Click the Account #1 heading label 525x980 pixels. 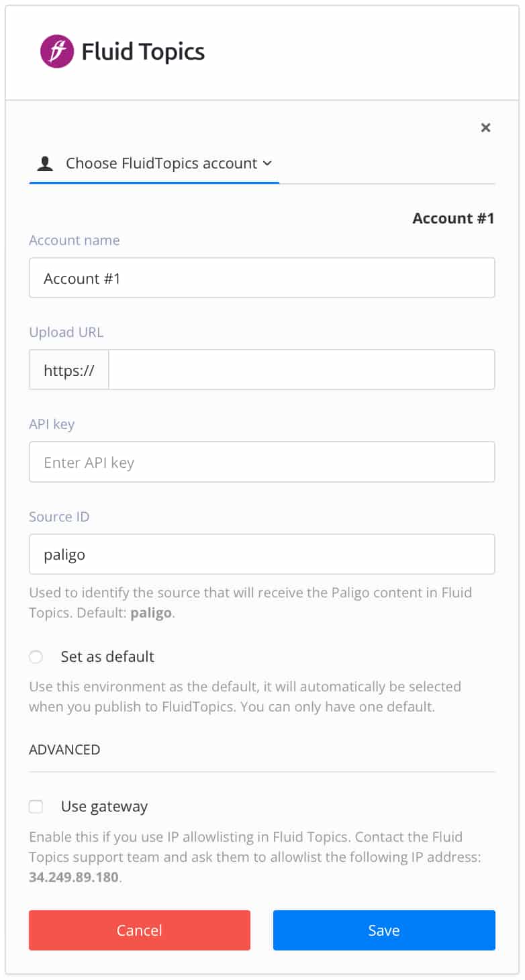click(453, 218)
